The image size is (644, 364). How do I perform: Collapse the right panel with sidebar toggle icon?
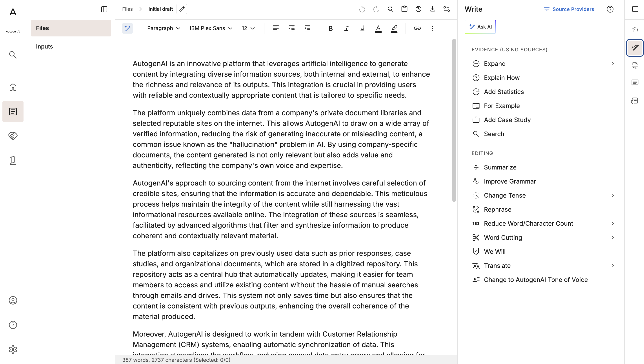pos(635,9)
